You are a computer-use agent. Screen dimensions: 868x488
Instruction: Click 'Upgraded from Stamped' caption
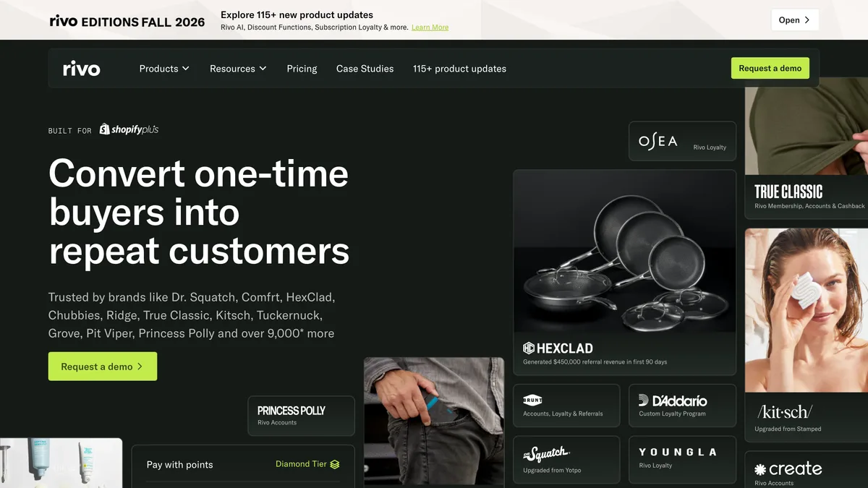[788, 429]
